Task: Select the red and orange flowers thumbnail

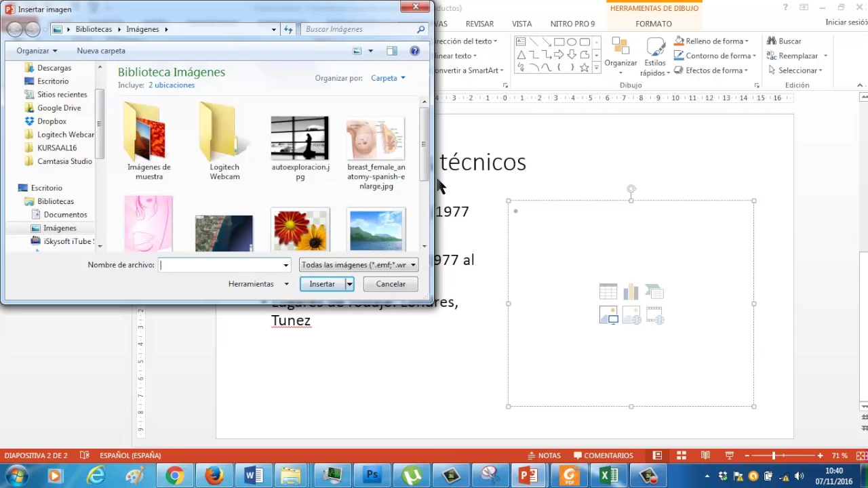Action: coord(300,229)
